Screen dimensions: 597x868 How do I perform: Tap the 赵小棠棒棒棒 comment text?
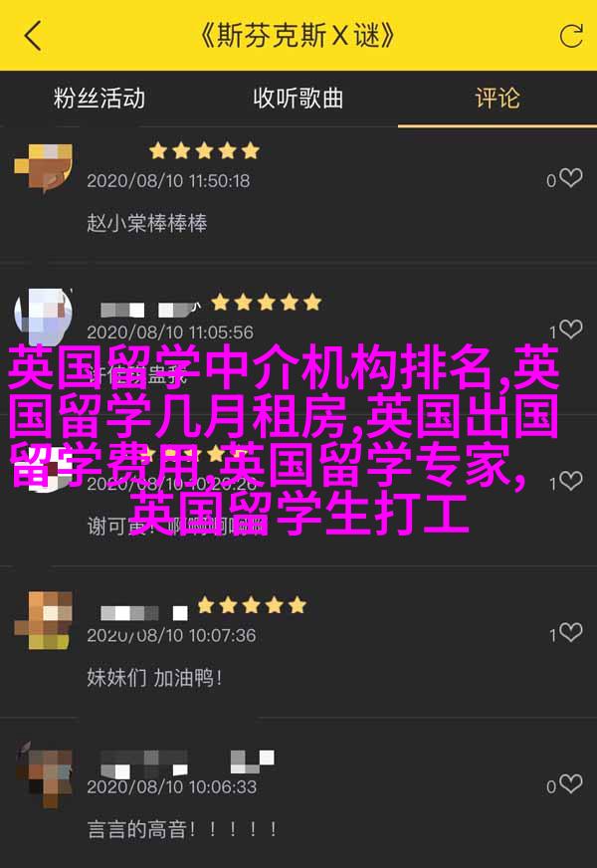tap(147, 223)
